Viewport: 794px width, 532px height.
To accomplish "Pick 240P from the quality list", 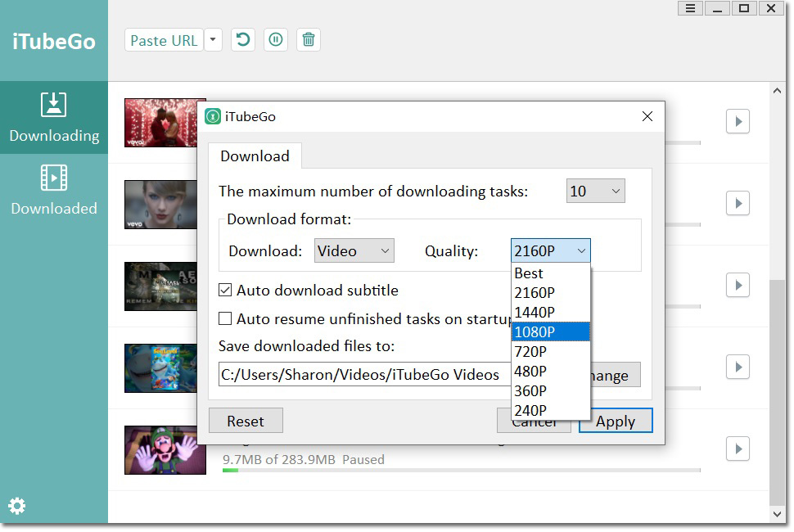I will [550, 411].
